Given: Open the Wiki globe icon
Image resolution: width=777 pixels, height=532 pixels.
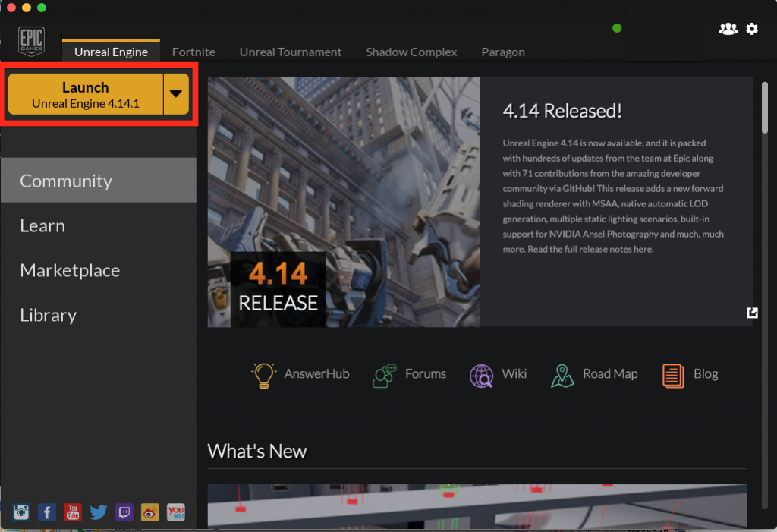Looking at the screenshot, I should coord(481,376).
